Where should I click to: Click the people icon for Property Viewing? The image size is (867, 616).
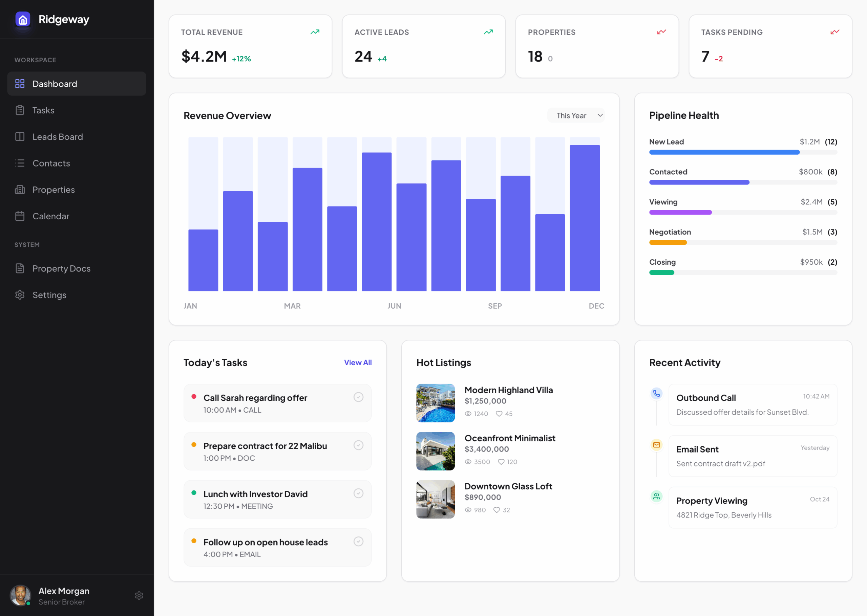[656, 496]
